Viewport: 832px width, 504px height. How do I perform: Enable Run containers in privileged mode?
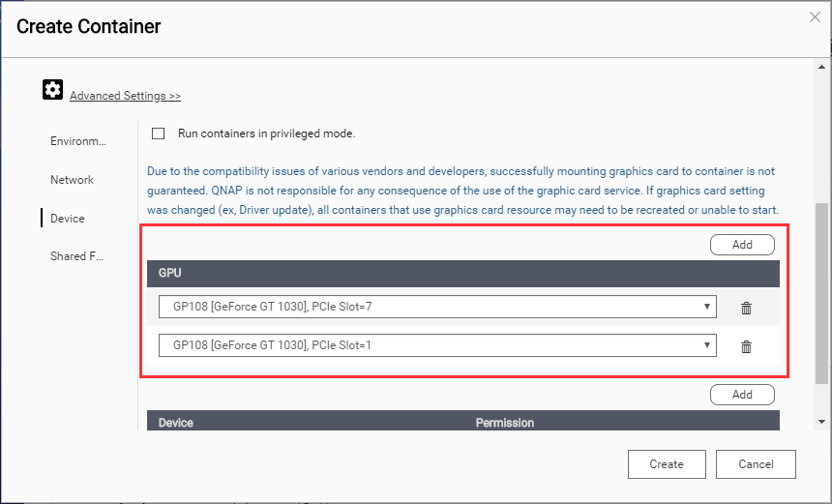pos(159,133)
